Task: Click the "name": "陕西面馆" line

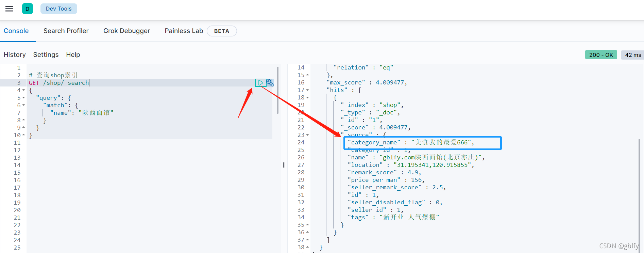Action: click(x=82, y=113)
